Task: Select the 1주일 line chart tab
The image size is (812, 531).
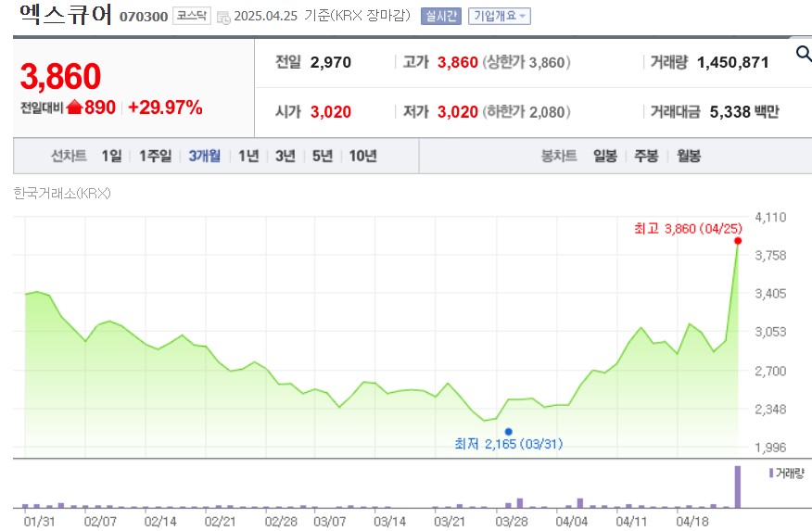Action: tap(155, 156)
